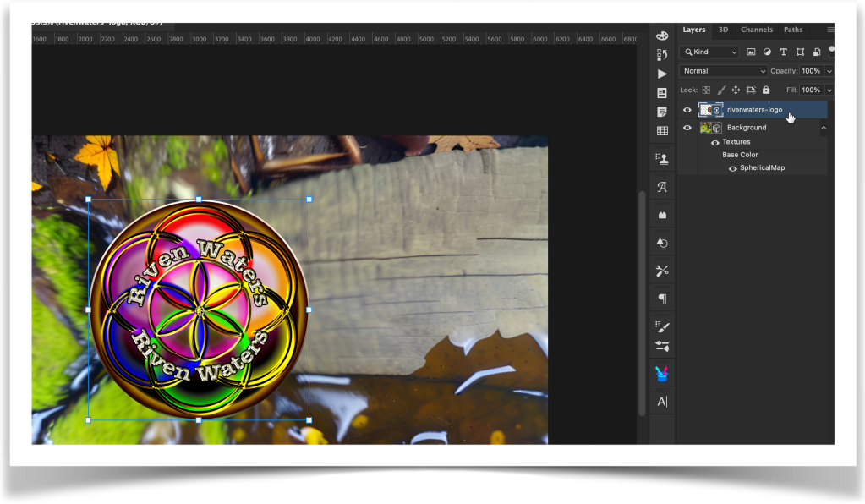Toggle visibility of SphericalMap texture

pyautogui.click(x=732, y=168)
